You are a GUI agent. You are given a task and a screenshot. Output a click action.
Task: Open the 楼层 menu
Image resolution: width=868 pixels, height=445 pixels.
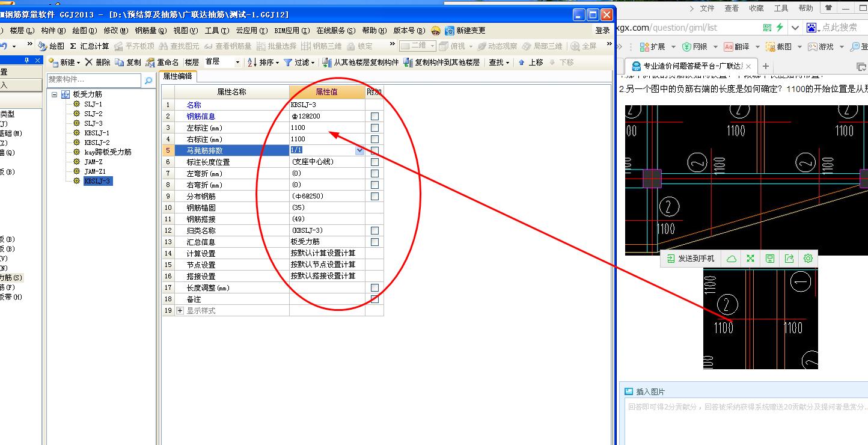click(x=22, y=31)
